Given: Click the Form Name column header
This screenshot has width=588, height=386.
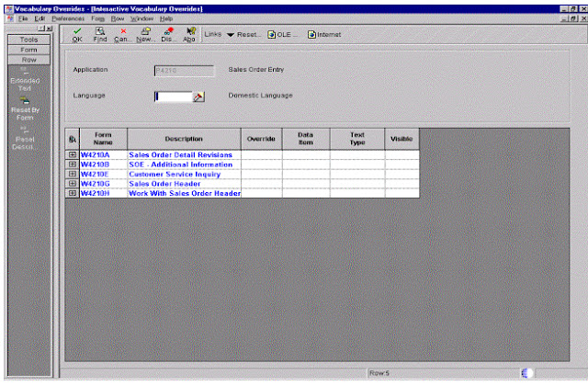Looking at the screenshot, I should [x=103, y=139].
